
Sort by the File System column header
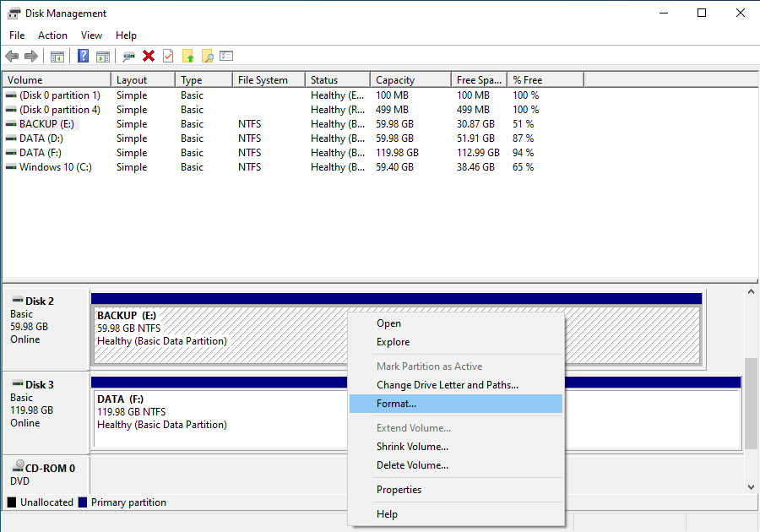coord(263,80)
